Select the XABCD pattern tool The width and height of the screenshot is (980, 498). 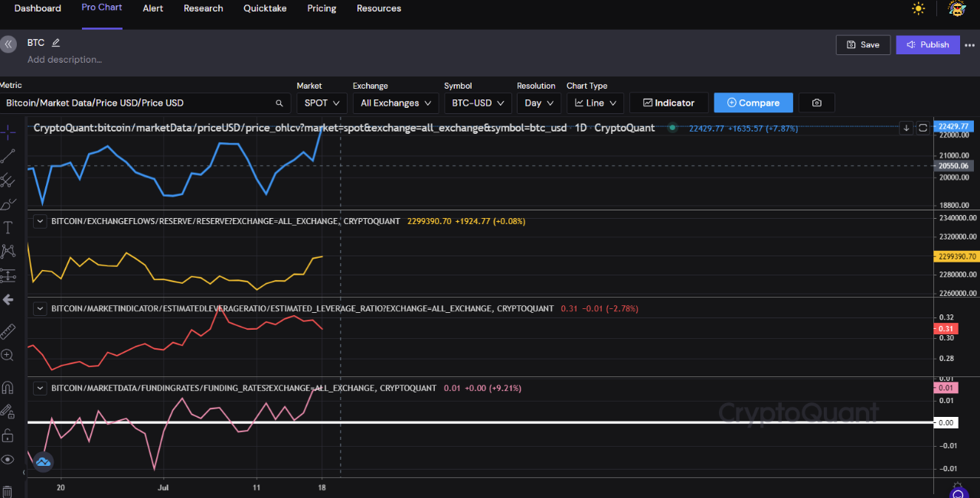point(8,250)
